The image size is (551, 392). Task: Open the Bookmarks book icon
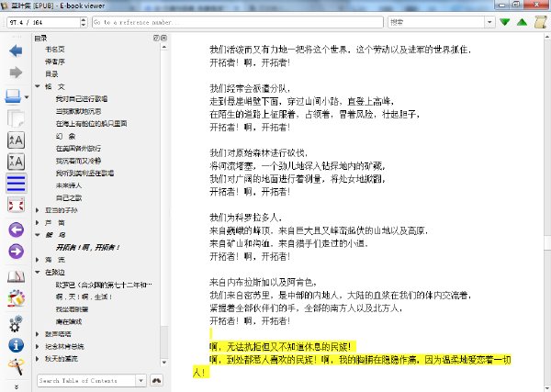coord(16,277)
